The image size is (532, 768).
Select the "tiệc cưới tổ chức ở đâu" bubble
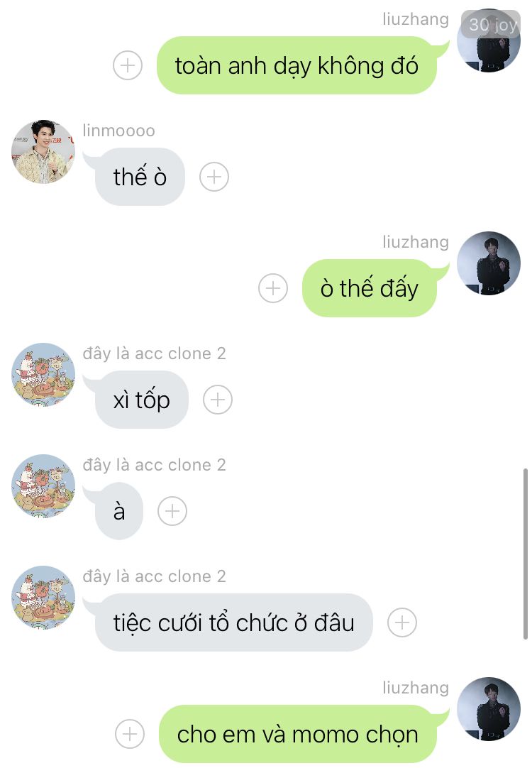pos(233,622)
